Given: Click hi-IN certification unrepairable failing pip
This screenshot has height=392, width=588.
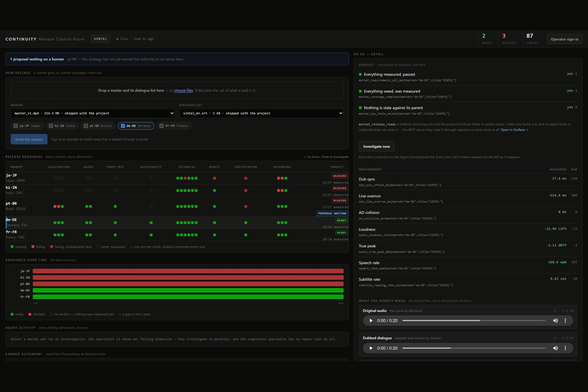Looking at the screenshot, I should coord(246,190).
